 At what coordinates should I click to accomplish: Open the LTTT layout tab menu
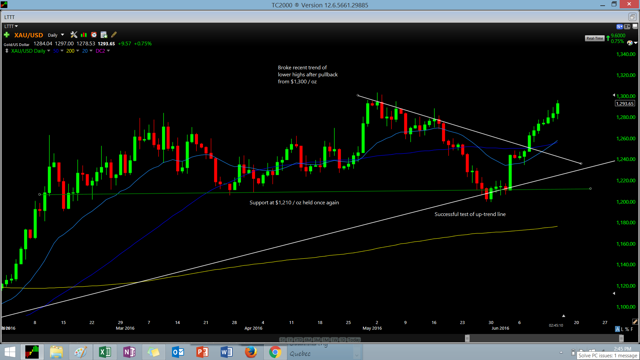coord(11,26)
